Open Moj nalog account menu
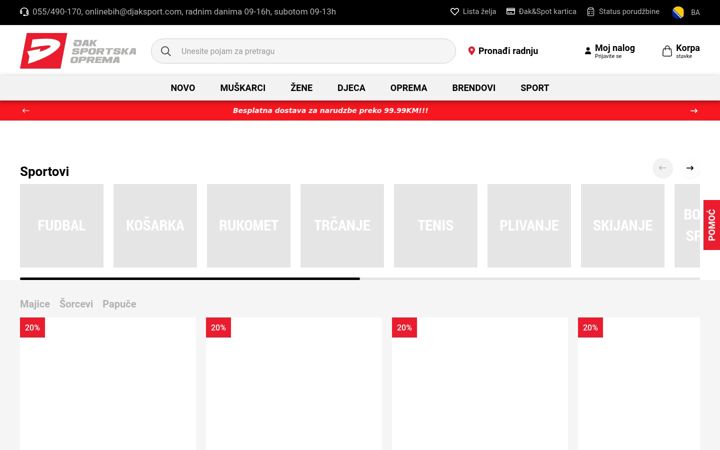The width and height of the screenshot is (720, 450). (x=609, y=51)
